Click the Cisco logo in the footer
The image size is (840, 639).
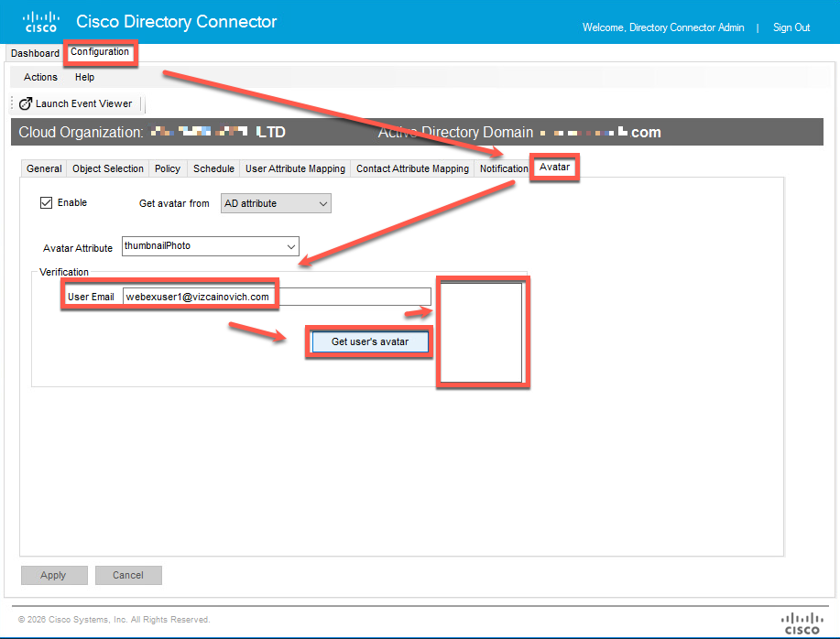click(802, 623)
